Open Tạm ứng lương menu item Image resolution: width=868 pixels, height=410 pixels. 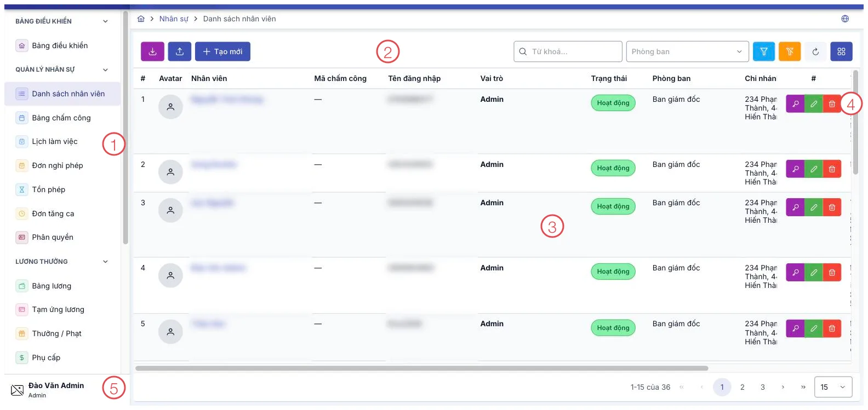(62, 309)
